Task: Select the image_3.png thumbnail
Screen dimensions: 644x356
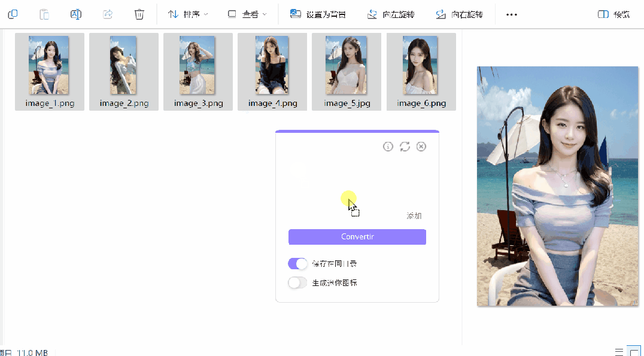Action: point(198,72)
